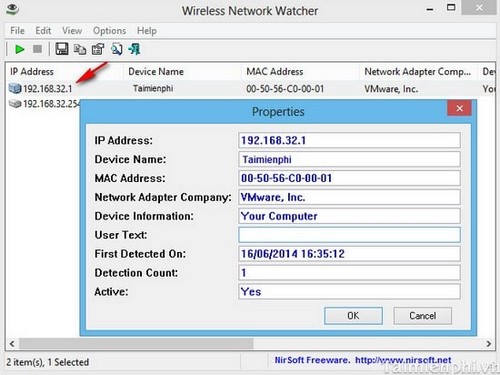
Task: Open the nirsoft.net link in status bar
Action: (403, 360)
